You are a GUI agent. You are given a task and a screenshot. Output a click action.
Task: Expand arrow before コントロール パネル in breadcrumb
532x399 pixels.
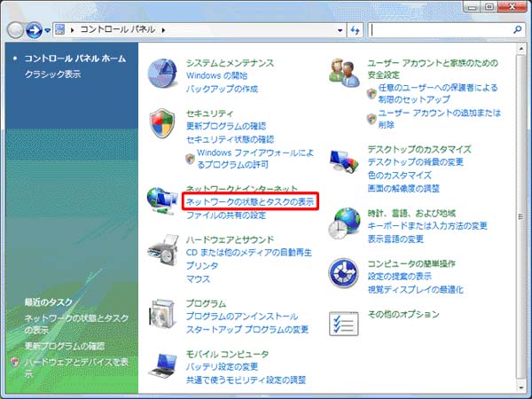[72, 30]
